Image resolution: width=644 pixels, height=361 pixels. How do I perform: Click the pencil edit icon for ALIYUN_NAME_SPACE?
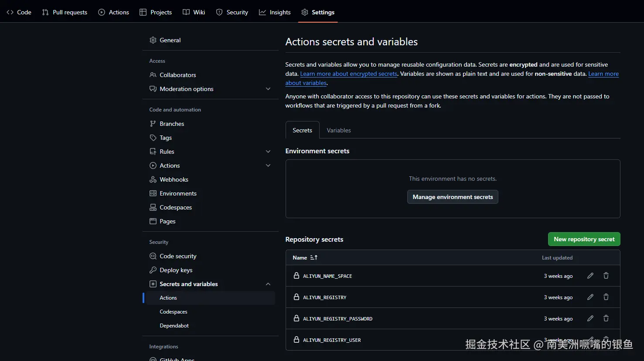(590, 276)
